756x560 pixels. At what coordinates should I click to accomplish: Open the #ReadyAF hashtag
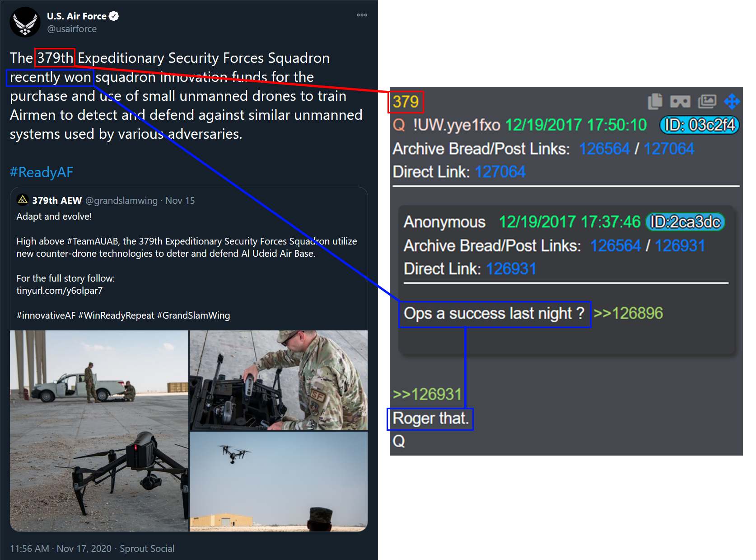(x=42, y=172)
